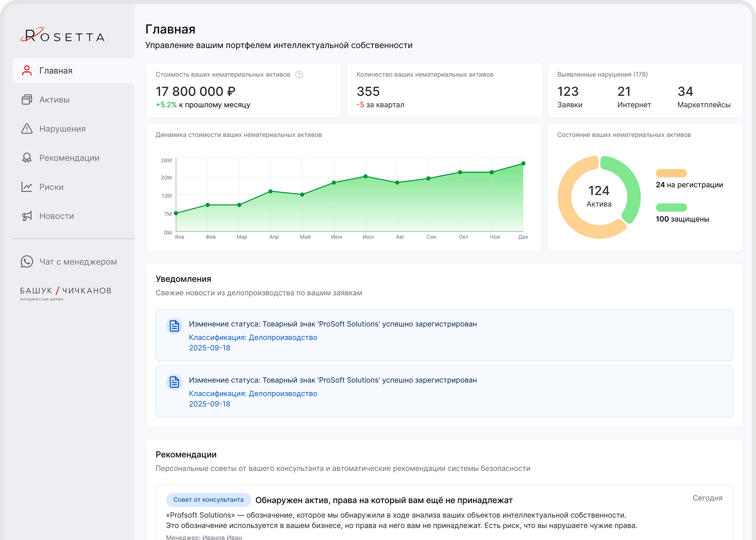Click the Выявленные нарушения (178) heading

[602, 75]
